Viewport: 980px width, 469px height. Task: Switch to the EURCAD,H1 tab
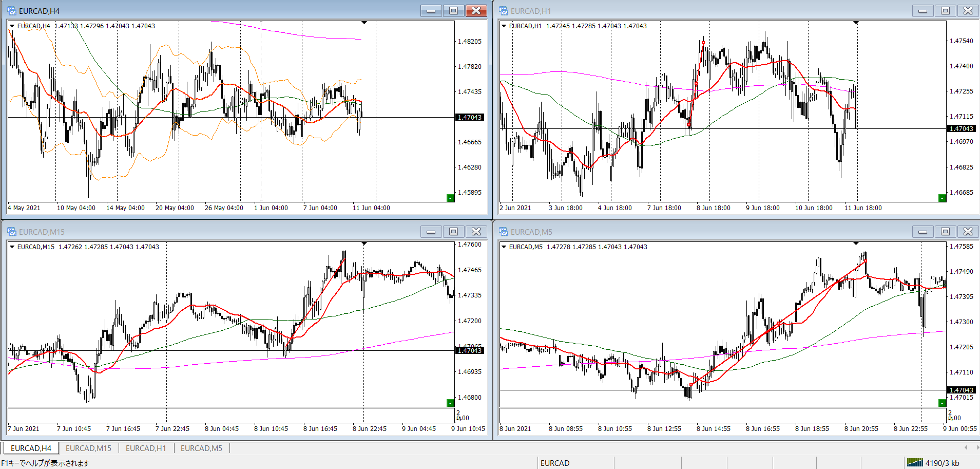click(146, 448)
